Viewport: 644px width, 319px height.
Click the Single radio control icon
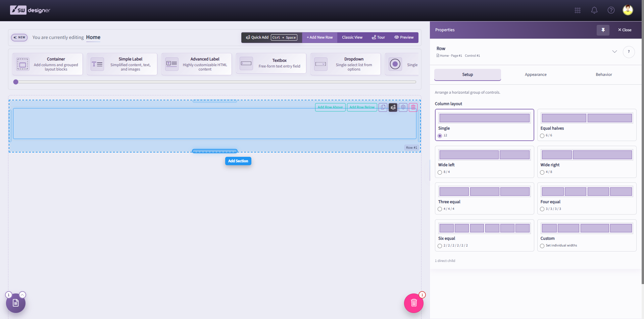click(x=395, y=64)
